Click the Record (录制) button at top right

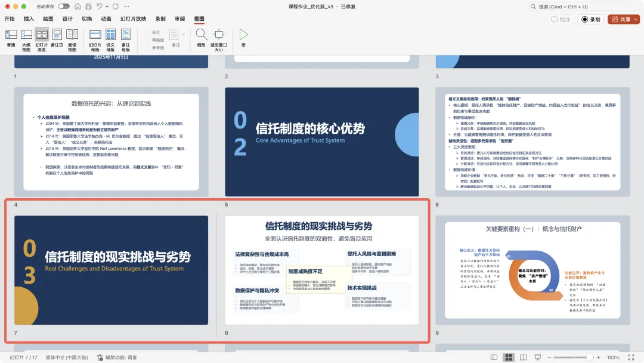pos(590,19)
